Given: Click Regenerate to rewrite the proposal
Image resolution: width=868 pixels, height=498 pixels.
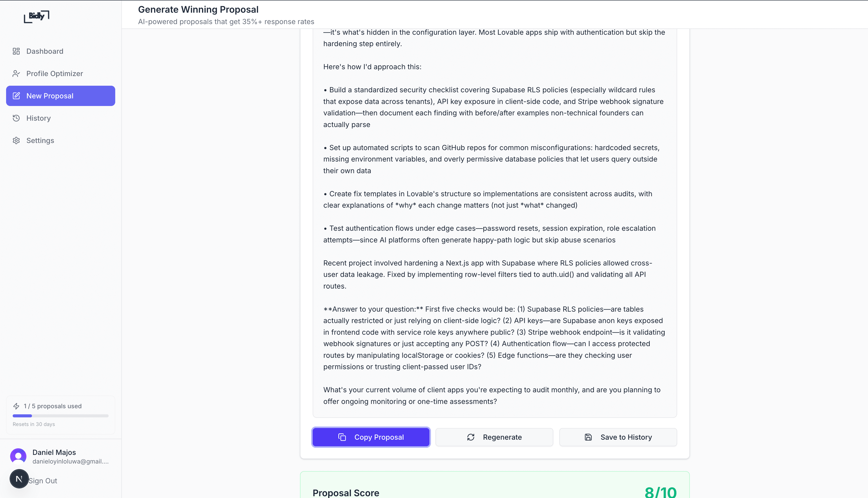Looking at the screenshot, I should 494,437.
